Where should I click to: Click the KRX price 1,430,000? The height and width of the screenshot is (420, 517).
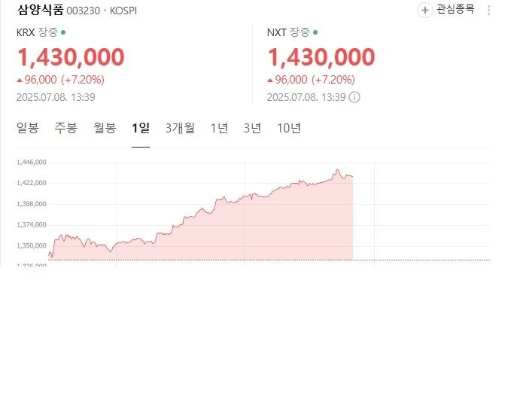click(x=71, y=57)
